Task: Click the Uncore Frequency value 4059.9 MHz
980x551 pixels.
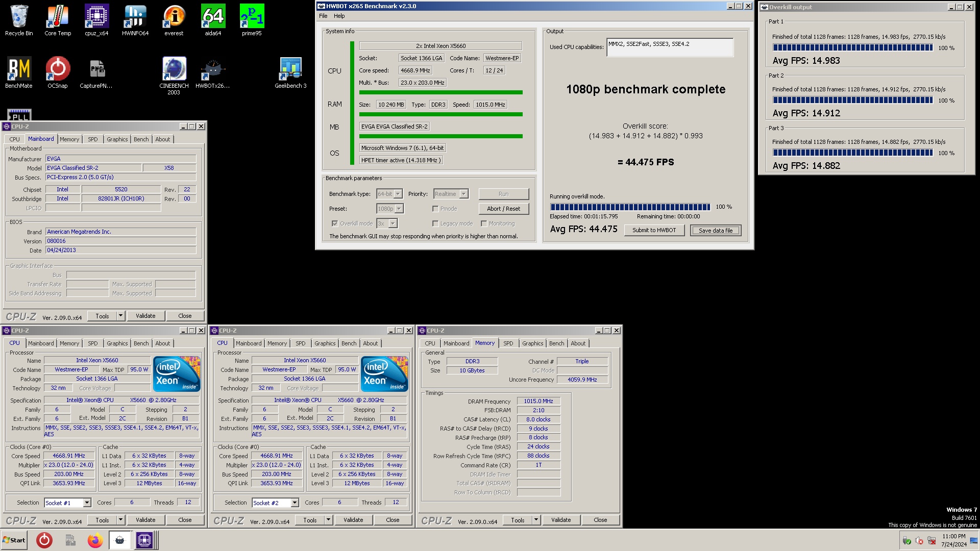Action: tap(582, 380)
